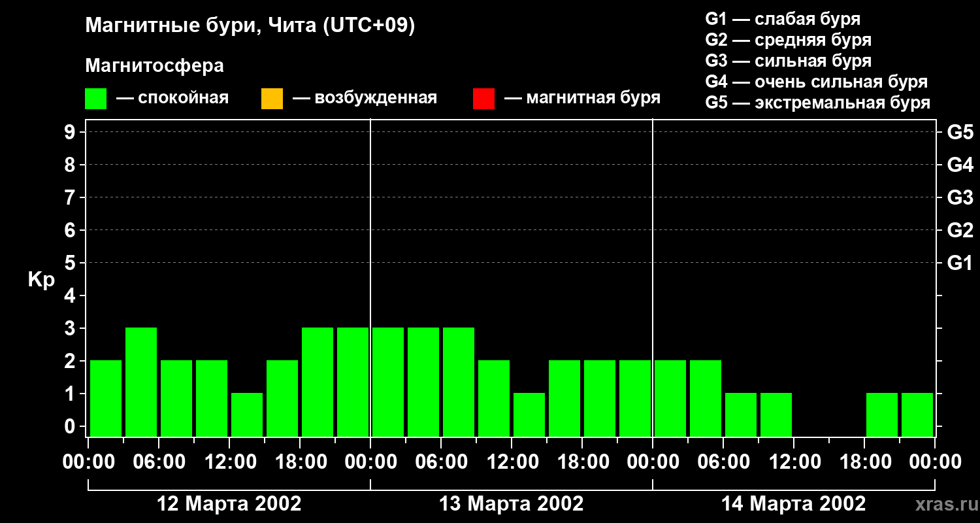Click the legend line 'G5 — экстремальная буря'
The height and width of the screenshot is (523, 980).
click(817, 103)
